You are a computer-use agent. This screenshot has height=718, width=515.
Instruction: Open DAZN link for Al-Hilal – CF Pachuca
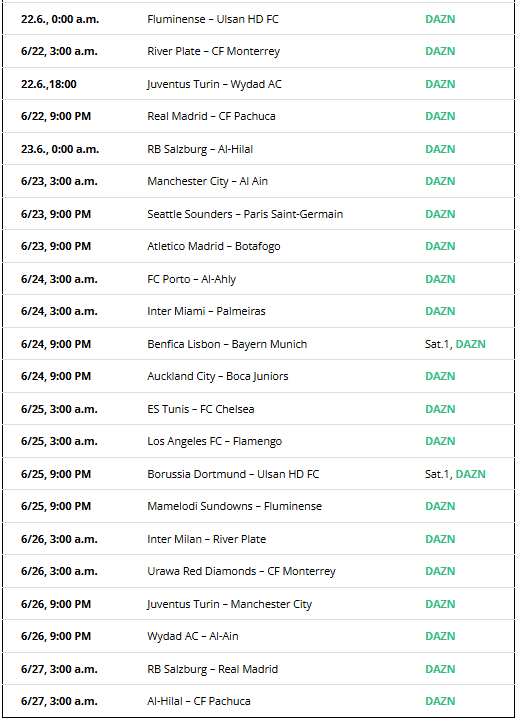coord(440,702)
